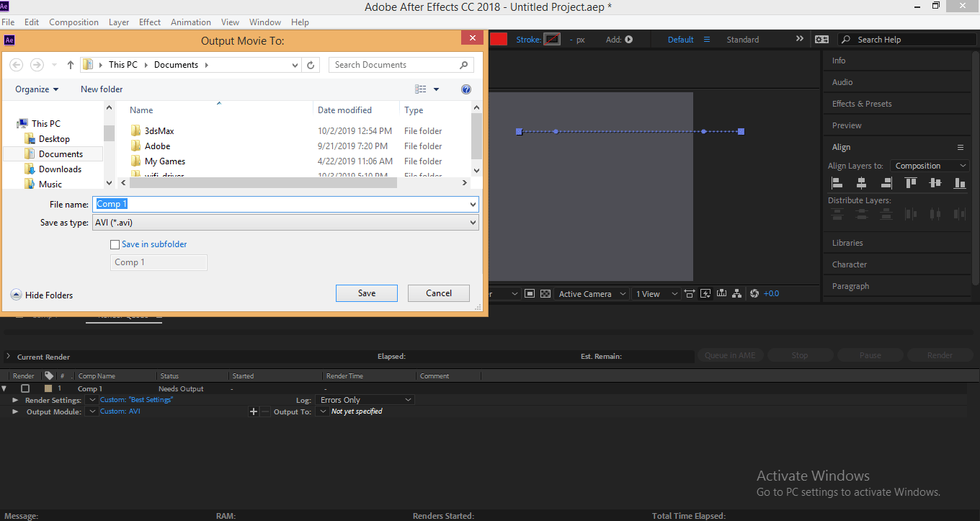Toggle Region of Interest in viewer

tap(530, 294)
